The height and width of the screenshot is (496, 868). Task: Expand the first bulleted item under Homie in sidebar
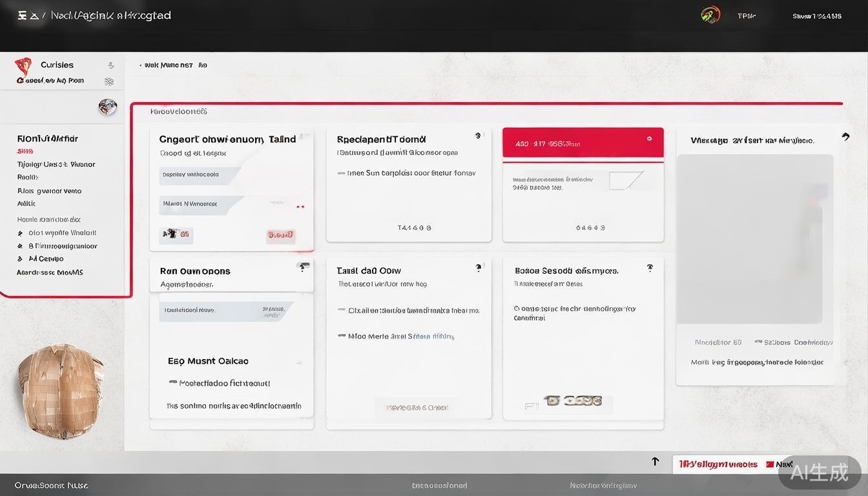tap(21, 233)
